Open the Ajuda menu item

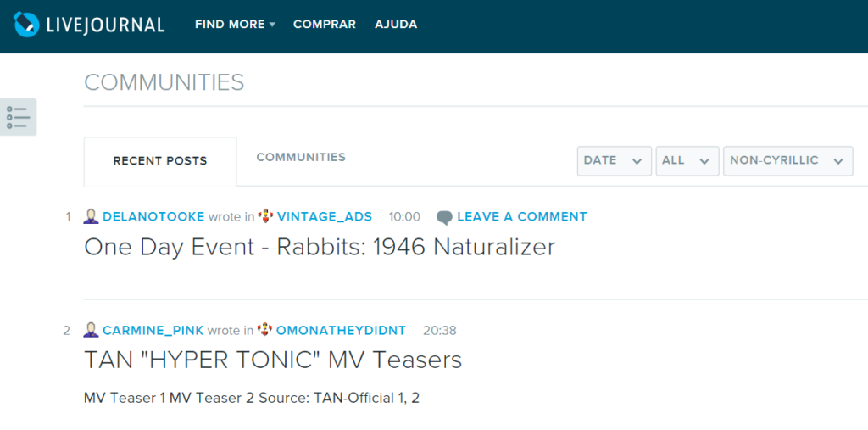[x=396, y=25]
